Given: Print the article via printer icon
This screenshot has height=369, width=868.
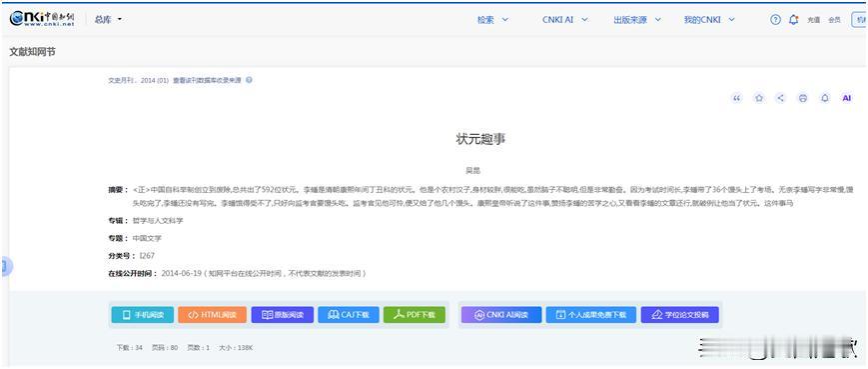Looking at the screenshot, I should click(x=803, y=98).
